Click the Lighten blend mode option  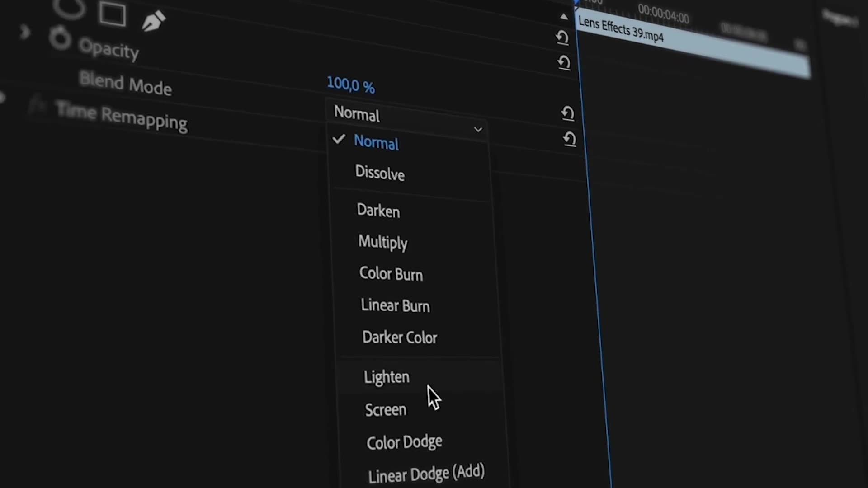(x=387, y=376)
